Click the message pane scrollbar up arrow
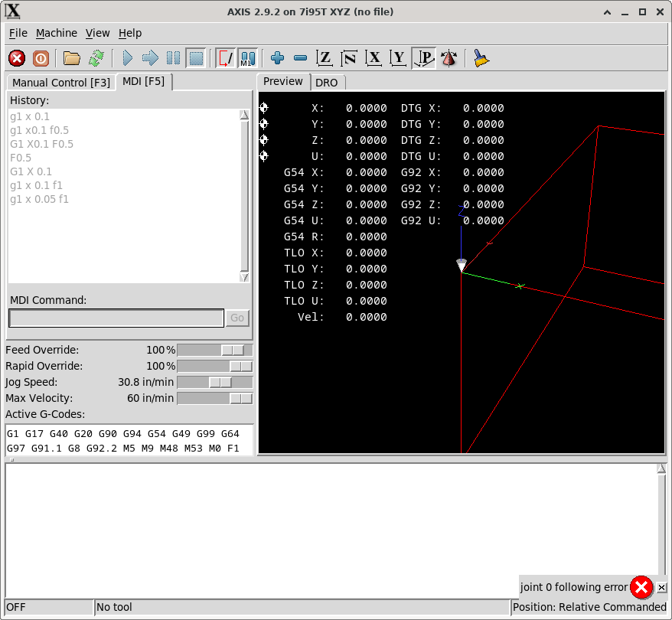Screen dimensions: 672x620 661,468
